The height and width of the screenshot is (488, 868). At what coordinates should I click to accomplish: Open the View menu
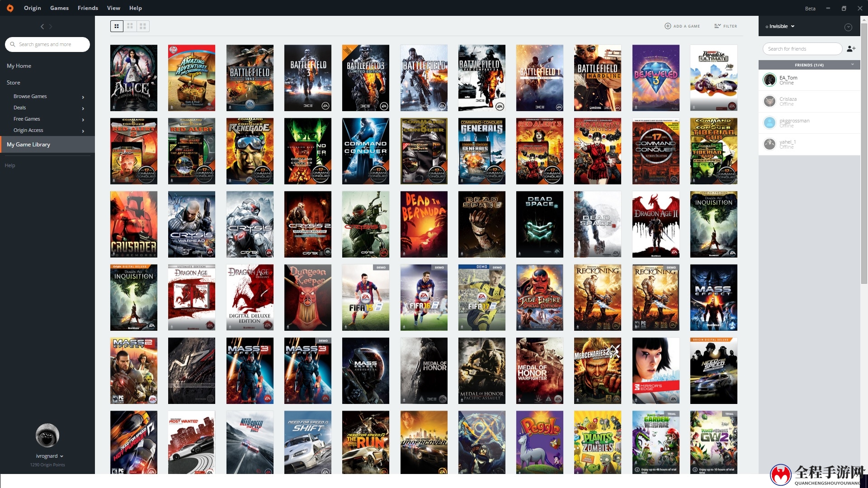pos(113,8)
